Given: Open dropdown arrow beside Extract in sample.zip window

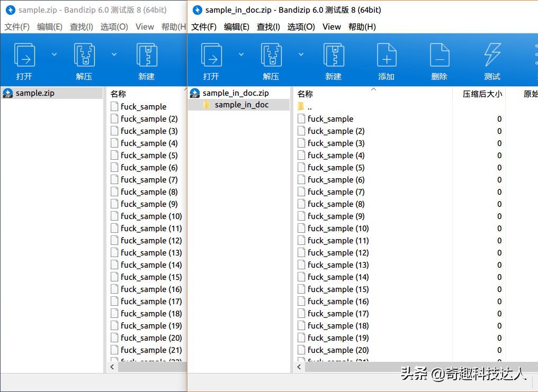Looking at the screenshot, I should coord(114,54).
